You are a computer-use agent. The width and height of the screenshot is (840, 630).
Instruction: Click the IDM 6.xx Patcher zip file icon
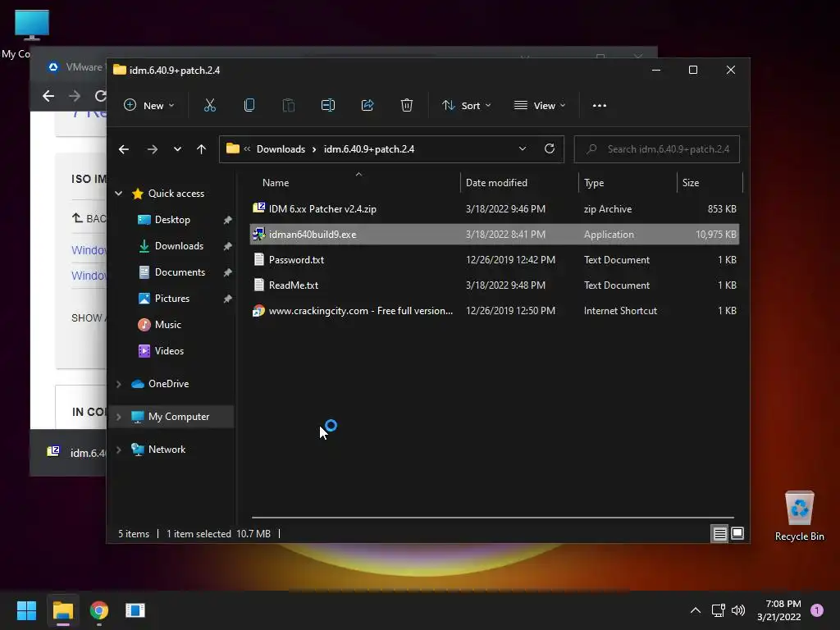[258, 208]
